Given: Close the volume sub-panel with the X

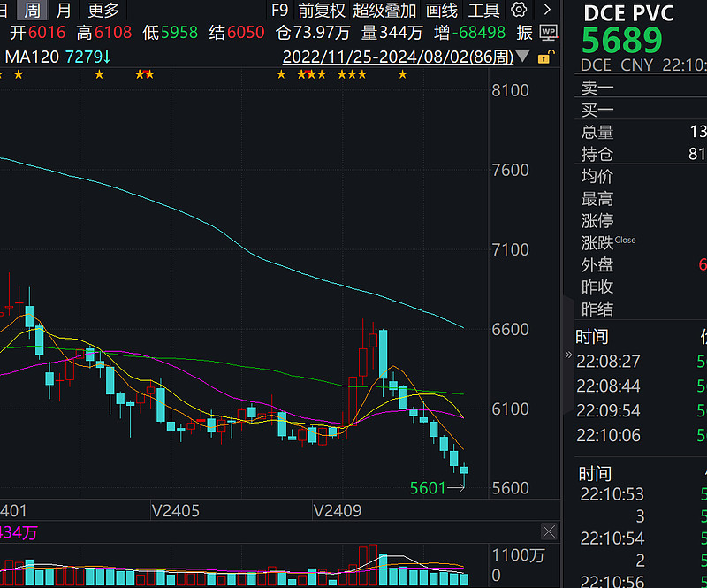Looking at the screenshot, I should 549,532.
